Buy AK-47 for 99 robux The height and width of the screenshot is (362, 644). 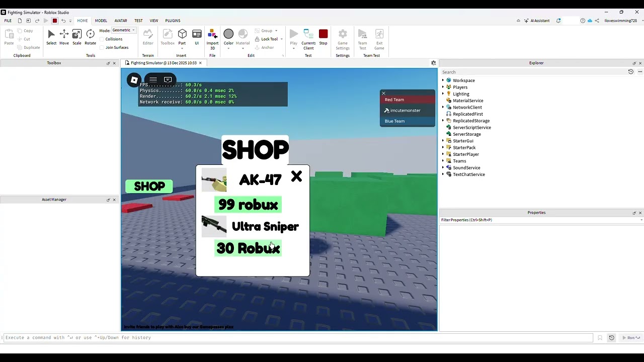(248, 205)
